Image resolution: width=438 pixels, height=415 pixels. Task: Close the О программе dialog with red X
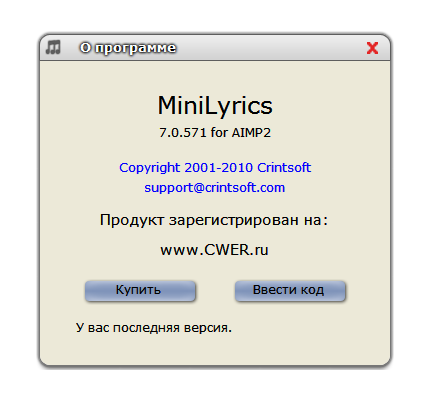[x=372, y=48]
